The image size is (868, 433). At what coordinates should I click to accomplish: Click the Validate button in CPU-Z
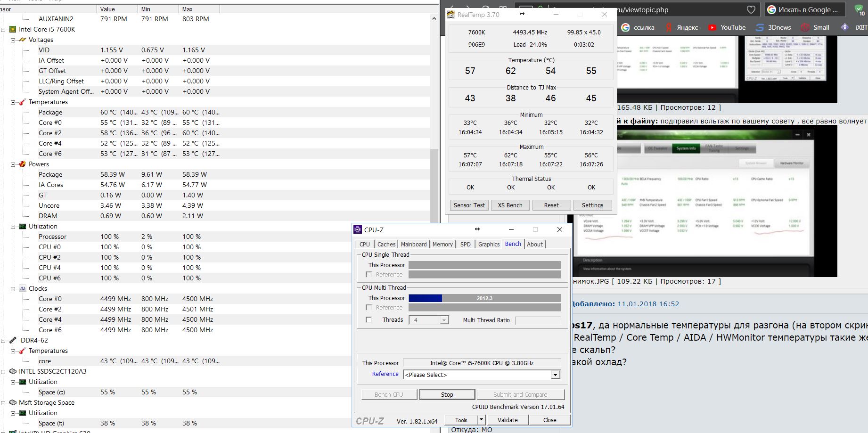click(x=508, y=420)
